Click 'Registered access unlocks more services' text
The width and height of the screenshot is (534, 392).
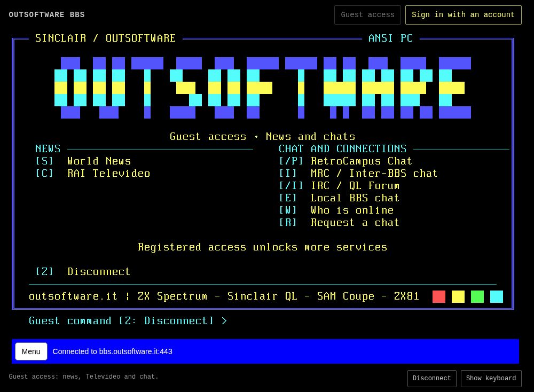point(263,247)
